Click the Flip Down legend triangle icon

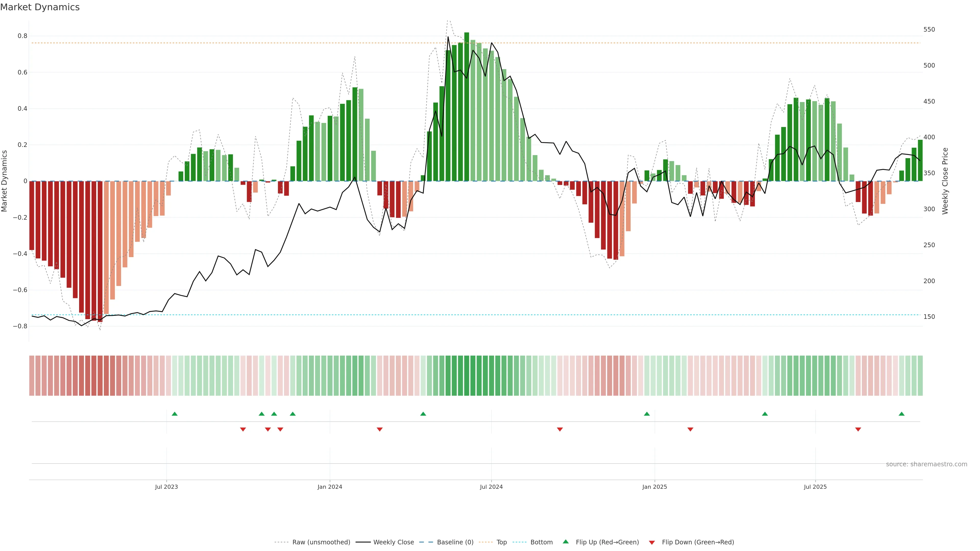[x=652, y=542]
